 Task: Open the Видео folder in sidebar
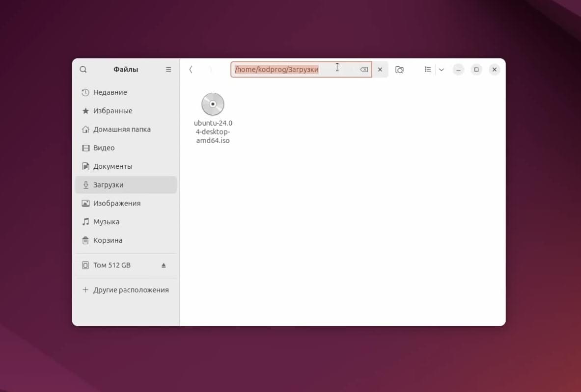(126, 148)
